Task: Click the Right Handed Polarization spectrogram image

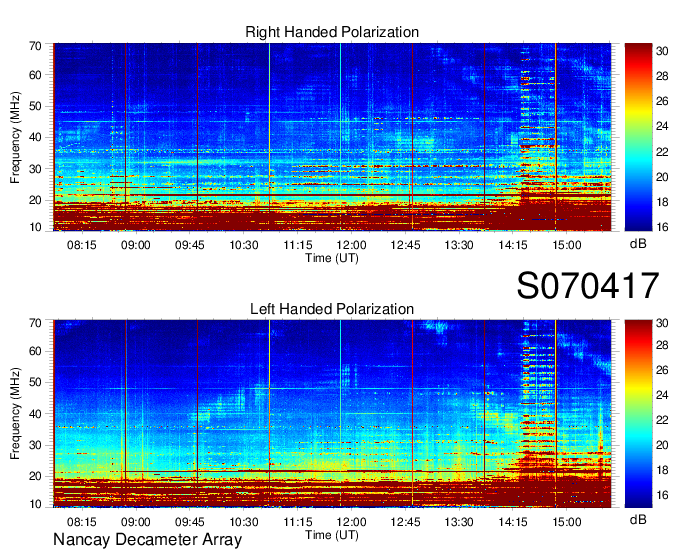Action: pos(332,137)
